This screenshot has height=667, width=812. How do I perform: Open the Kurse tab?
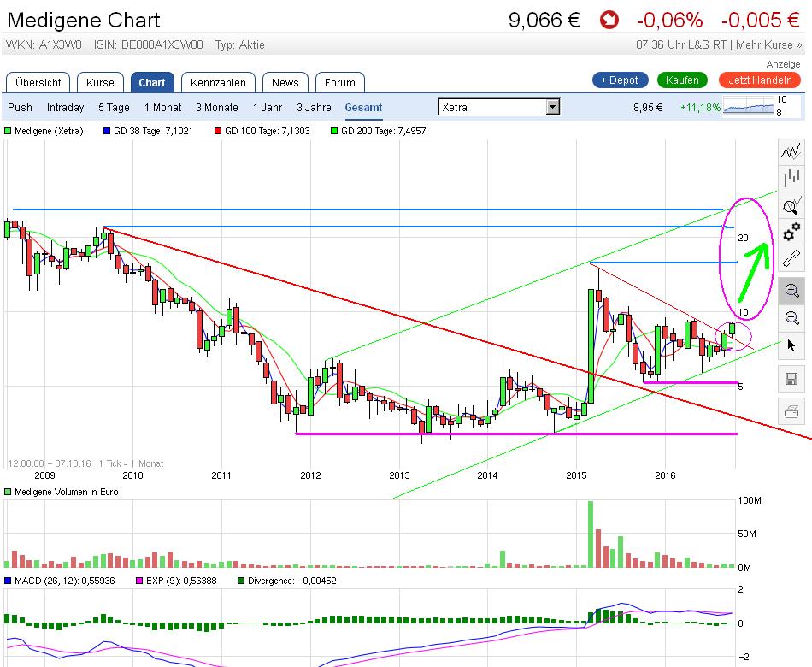coord(100,82)
